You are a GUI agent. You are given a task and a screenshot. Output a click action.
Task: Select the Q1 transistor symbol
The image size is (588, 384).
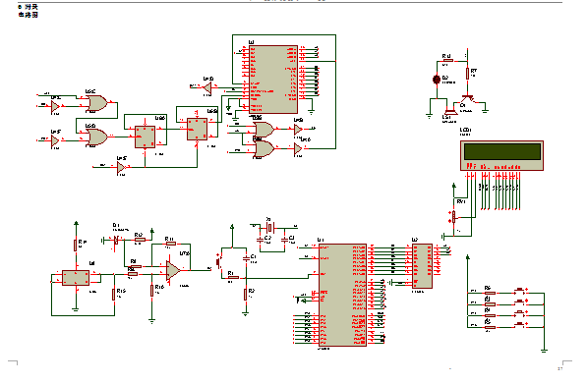467,99
